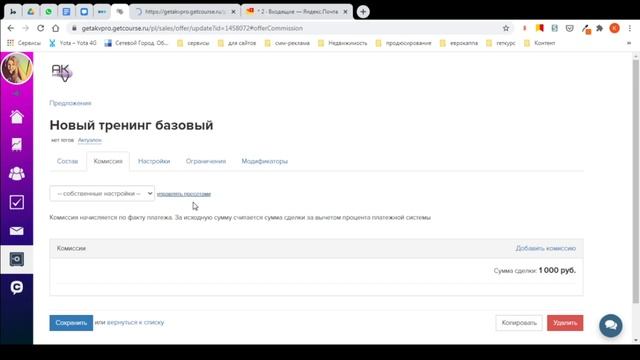Open the pinned WhatsApp browser tab
Viewport: 640px width, 360px height.
(49, 12)
